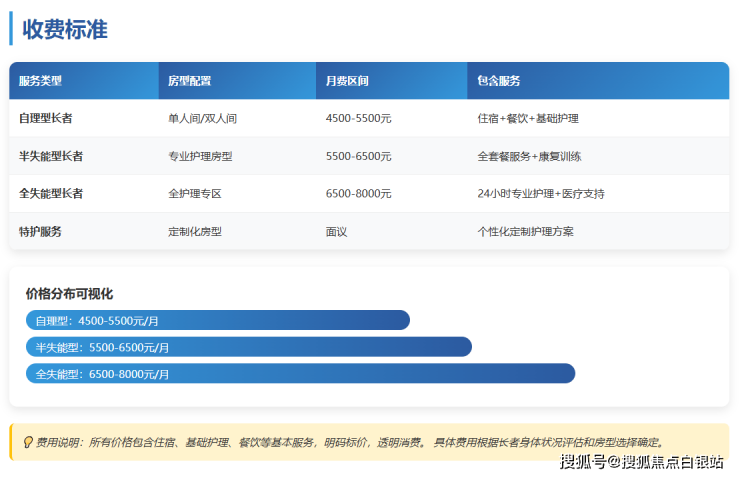Screen dimensions: 740x478
Task: Select the 全失能型 6500-8000元/月 price bar
Action: (x=300, y=373)
